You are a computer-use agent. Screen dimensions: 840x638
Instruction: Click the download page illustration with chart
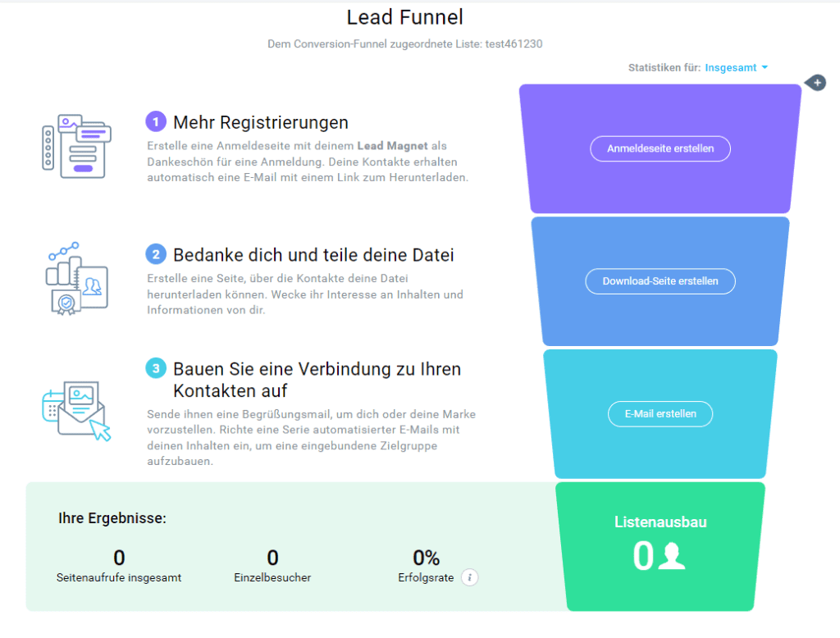coord(76,279)
